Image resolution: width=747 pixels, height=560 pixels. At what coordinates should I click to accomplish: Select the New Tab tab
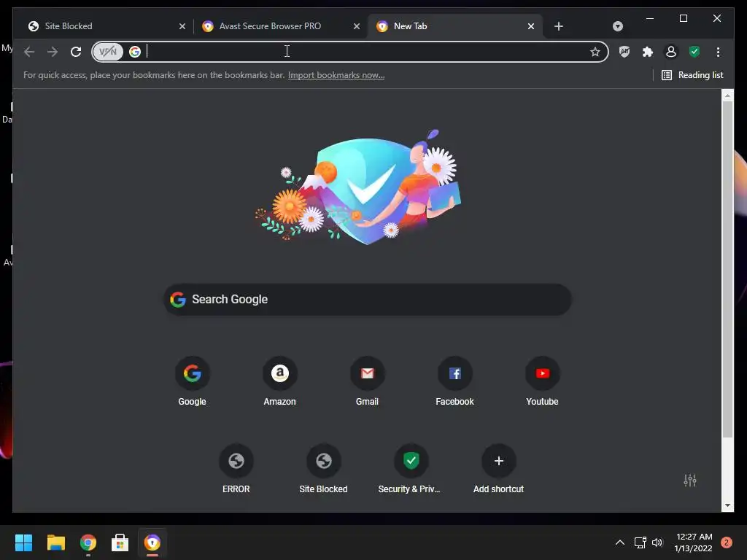coord(455,26)
